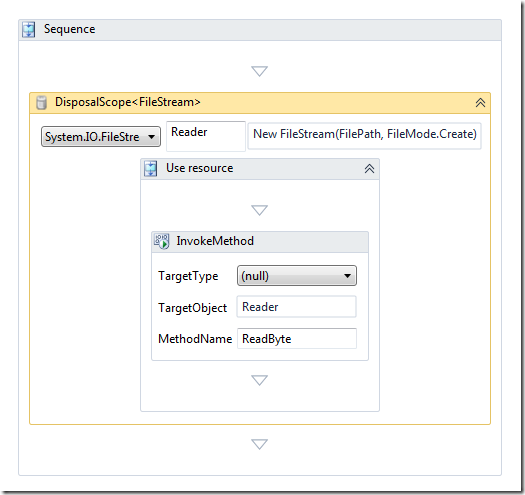Image resolution: width=525 pixels, height=495 pixels.
Task: Click drop arrow above InvokeMethod activity
Action: [x=259, y=210]
